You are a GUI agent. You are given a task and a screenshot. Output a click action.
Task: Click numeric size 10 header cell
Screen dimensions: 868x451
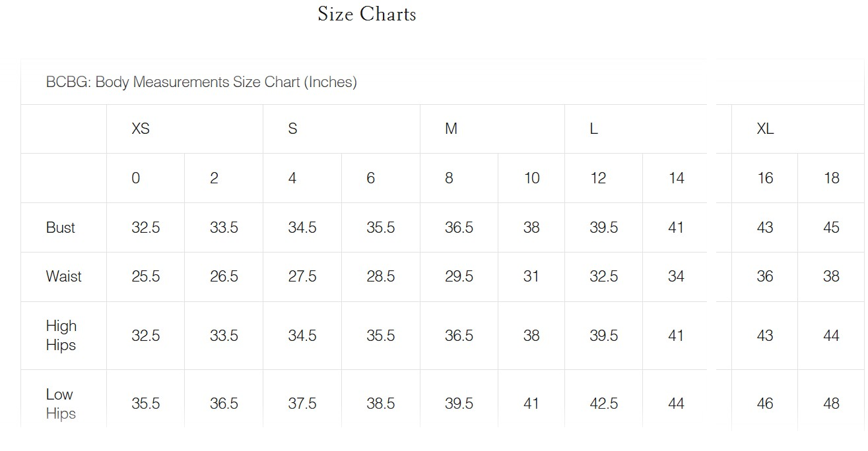pyautogui.click(x=531, y=178)
